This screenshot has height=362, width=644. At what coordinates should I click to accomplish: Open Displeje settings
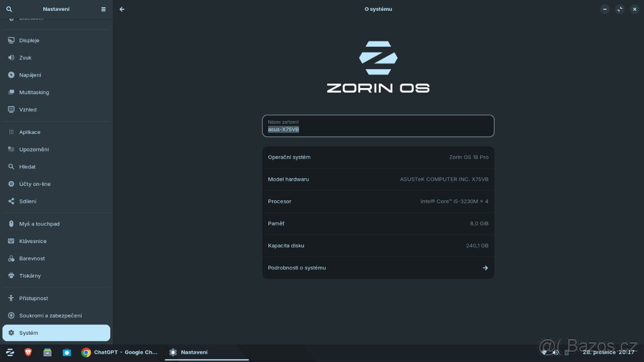(x=56, y=41)
